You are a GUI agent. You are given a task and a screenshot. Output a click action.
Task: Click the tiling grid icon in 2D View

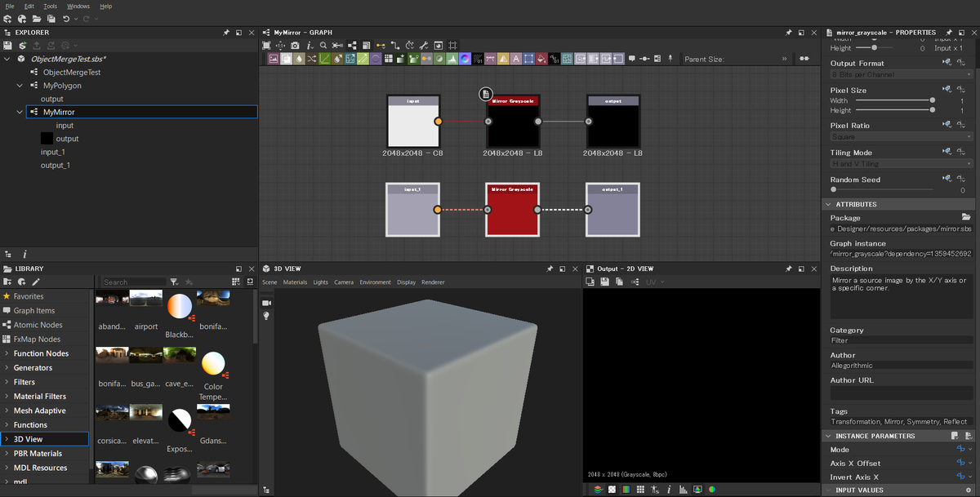640,490
